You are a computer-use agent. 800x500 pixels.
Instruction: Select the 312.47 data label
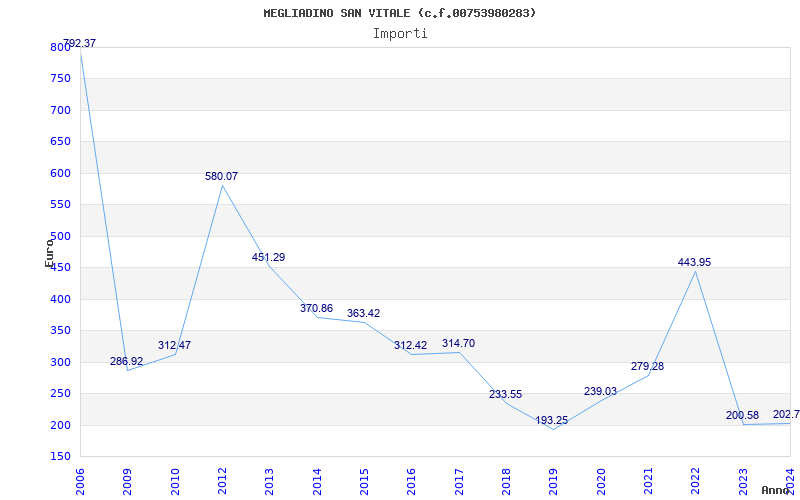coord(174,345)
